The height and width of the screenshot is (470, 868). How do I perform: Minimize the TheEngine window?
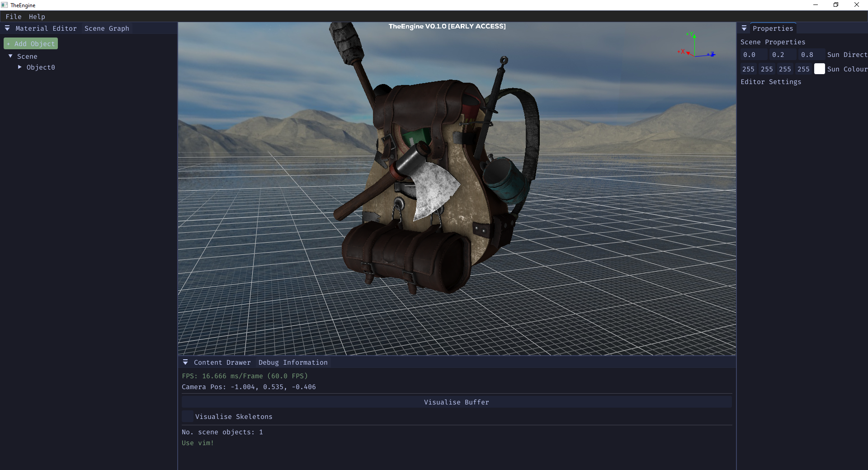click(816, 5)
